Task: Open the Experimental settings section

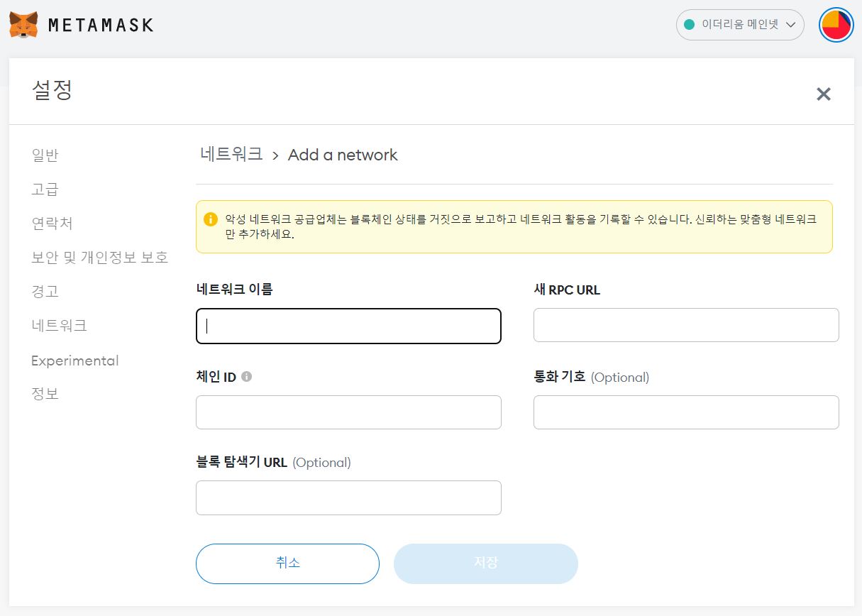Action: (74, 361)
